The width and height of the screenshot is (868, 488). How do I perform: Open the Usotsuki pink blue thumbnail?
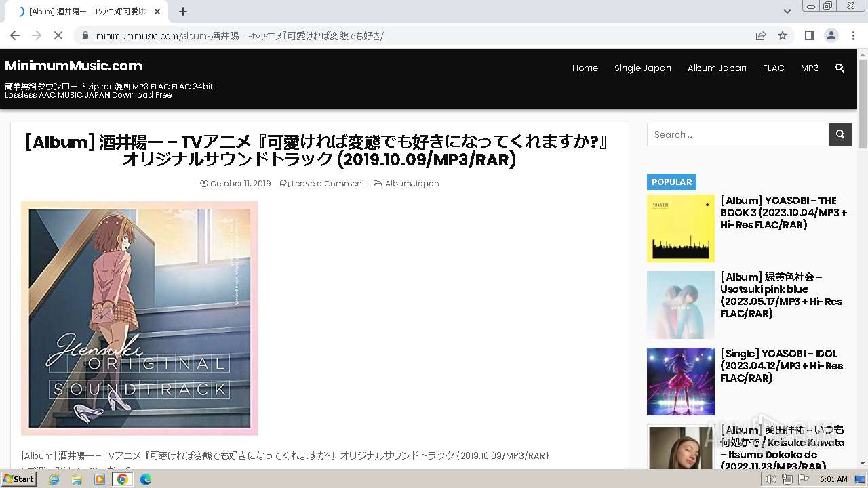pyautogui.click(x=681, y=305)
